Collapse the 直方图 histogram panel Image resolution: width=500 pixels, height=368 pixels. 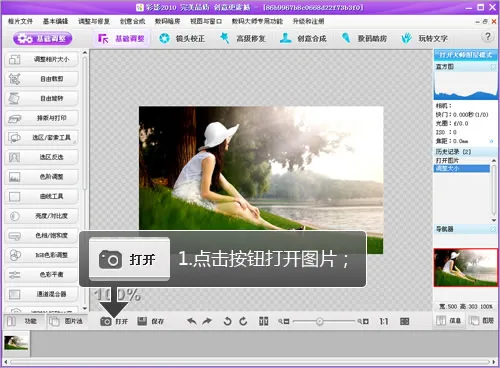click(x=493, y=67)
